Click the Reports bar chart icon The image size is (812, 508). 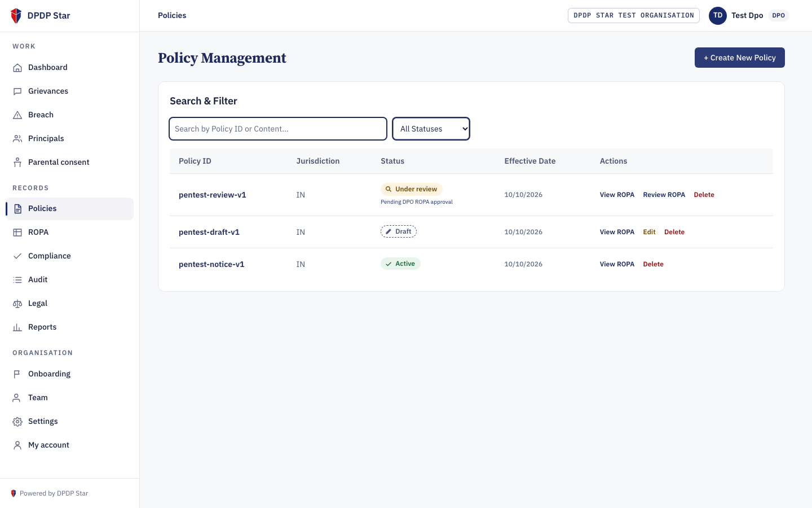click(17, 327)
